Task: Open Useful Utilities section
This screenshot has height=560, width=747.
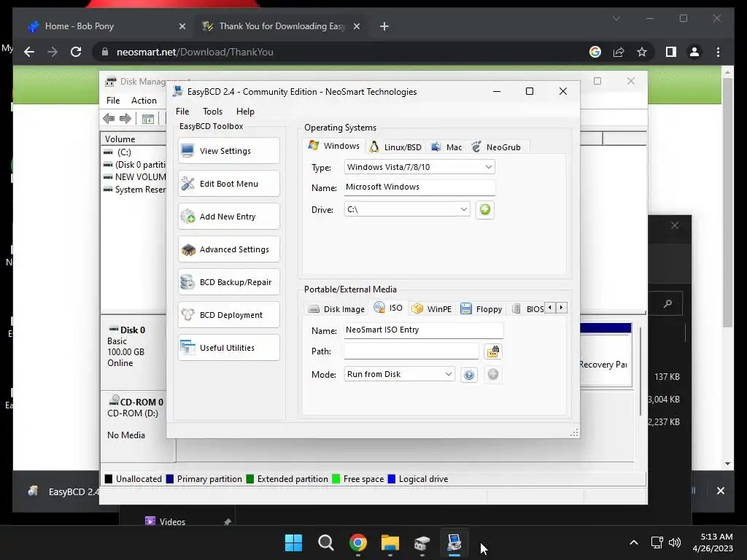Action: 228,348
